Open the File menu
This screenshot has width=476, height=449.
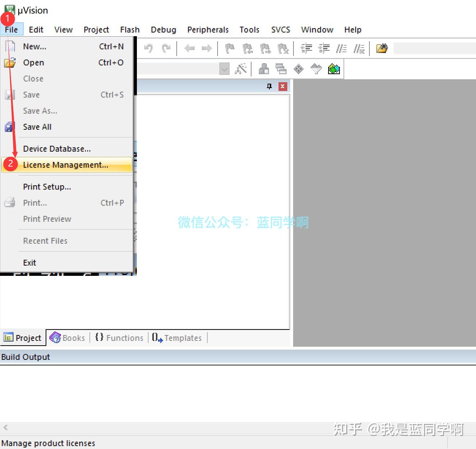coord(11,30)
